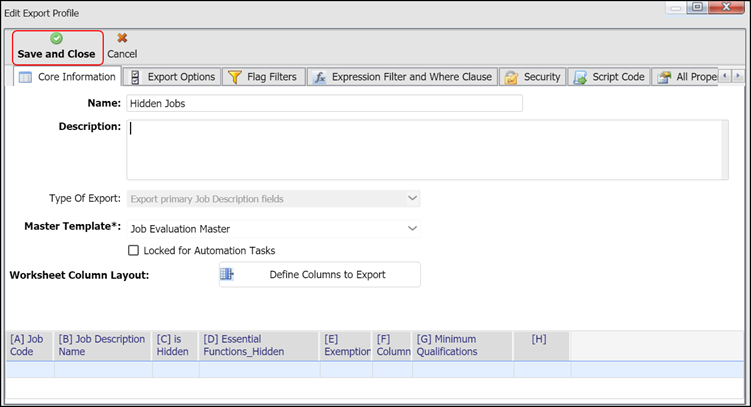Click the green Save and Close checkmark icon
This screenshot has width=751, height=407.
tap(56, 38)
